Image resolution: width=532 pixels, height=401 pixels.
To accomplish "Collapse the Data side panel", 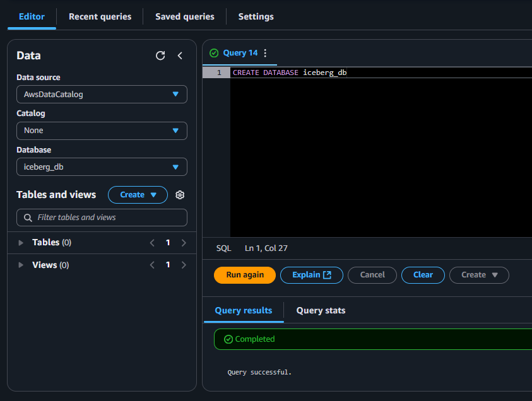I will tap(180, 55).
